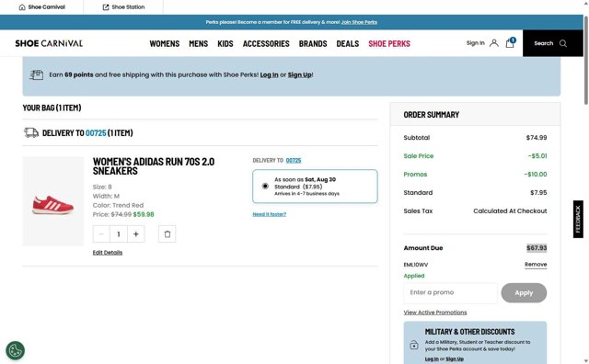Viewport: 589px width, 364px height.
Task: Click the Join Shoe Perks link
Action: coord(359,22)
